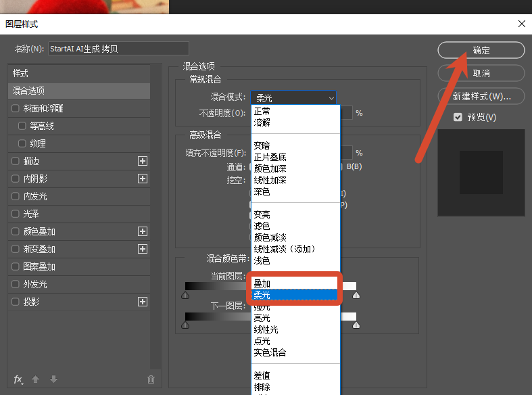This screenshot has width=532, height=395.
Task: Choose 颜色加深 blend mode
Action: click(x=295, y=168)
